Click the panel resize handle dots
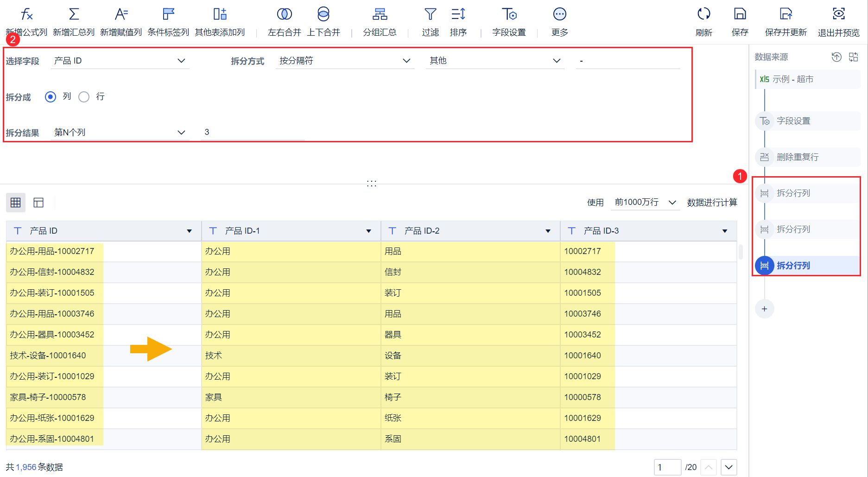Viewport: 868px width, 477px height. (x=372, y=184)
